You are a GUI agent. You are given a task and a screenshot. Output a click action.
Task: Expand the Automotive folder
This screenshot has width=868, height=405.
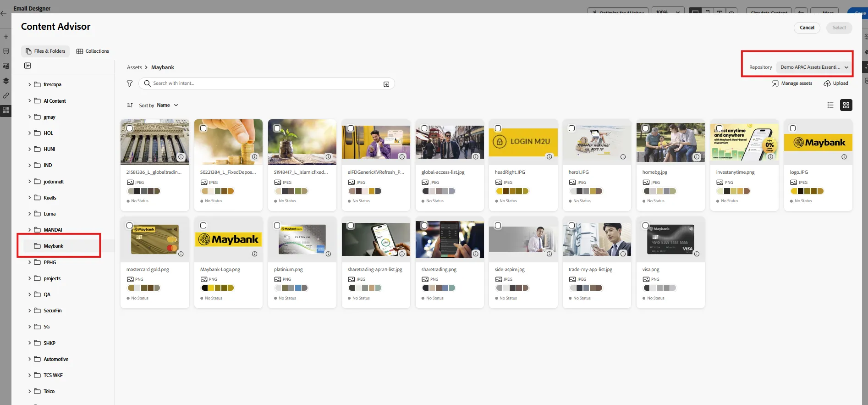[x=30, y=359]
